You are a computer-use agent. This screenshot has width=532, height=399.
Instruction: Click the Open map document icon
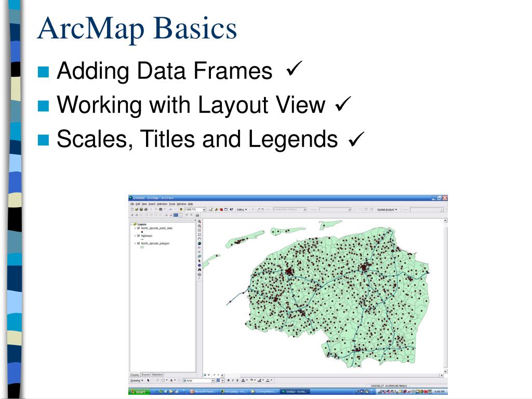(x=137, y=209)
